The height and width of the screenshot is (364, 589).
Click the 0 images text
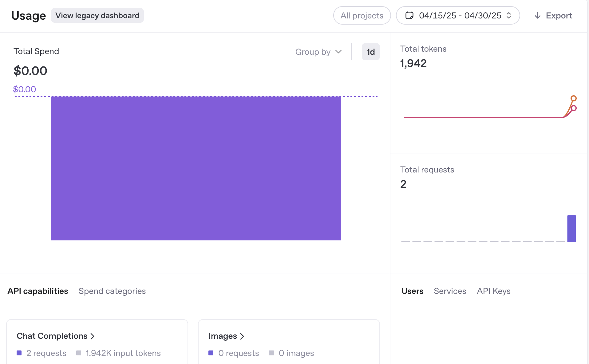(x=296, y=353)
